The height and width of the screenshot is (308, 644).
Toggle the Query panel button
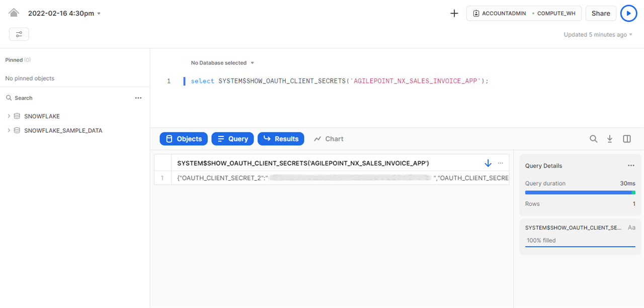(x=232, y=139)
